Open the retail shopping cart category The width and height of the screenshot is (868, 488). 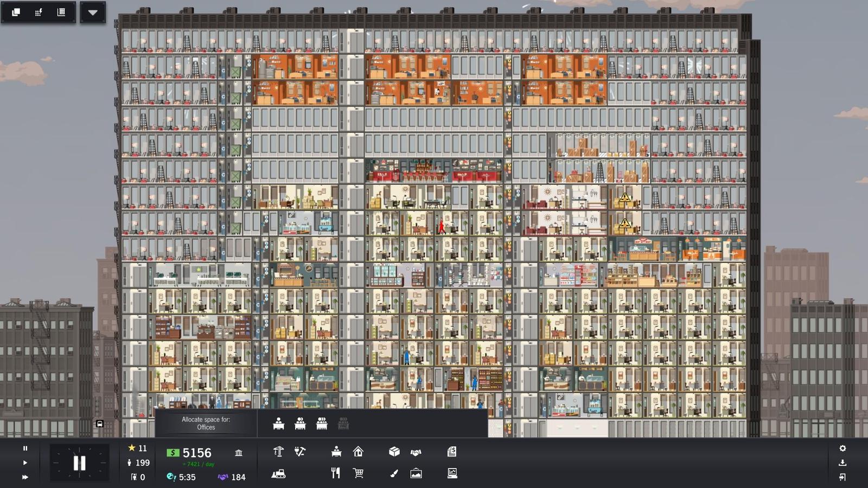click(358, 473)
